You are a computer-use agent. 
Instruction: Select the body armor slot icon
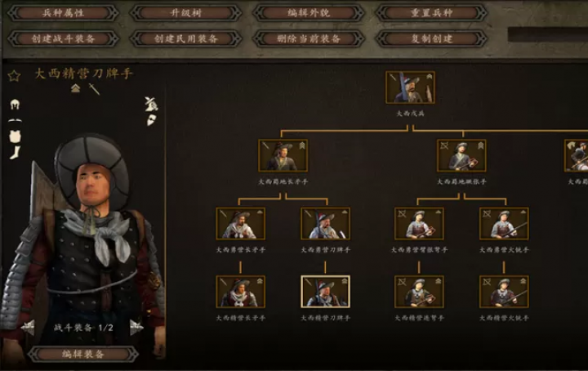point(15,136)
